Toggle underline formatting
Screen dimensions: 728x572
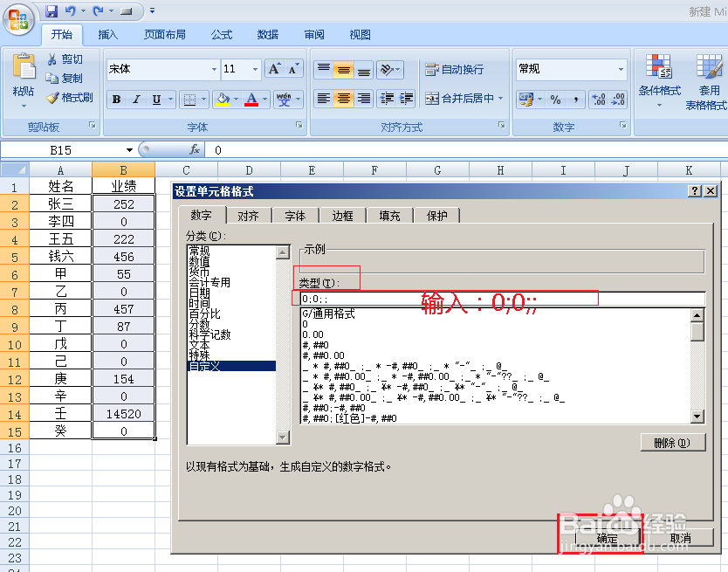[x=156, y=99]
